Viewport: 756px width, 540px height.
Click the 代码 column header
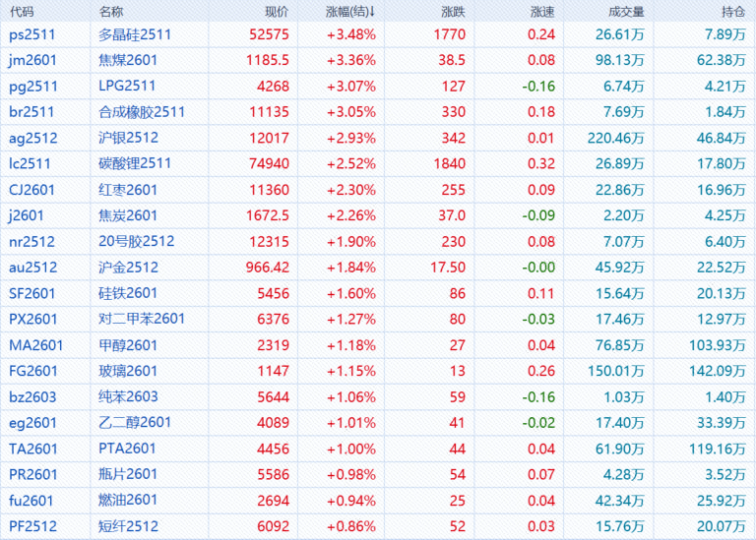coord(23,11)
